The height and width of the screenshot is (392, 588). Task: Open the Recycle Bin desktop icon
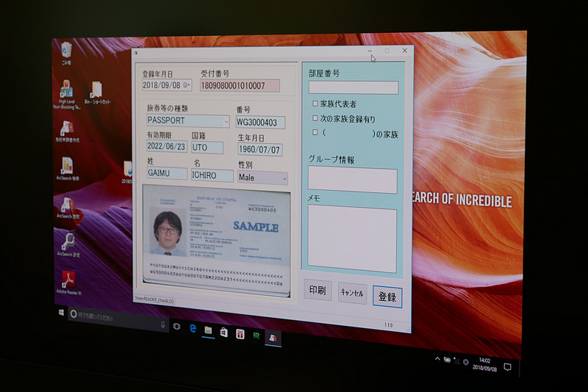click(x=66, y=53)
